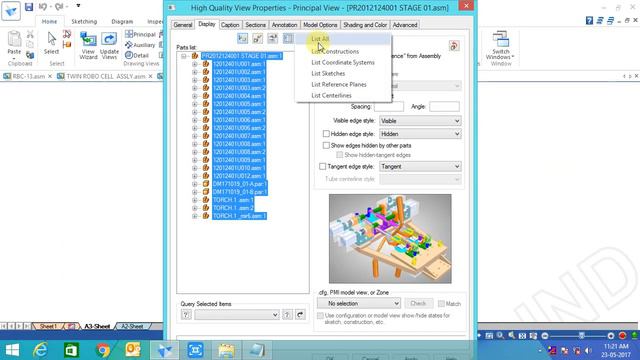Click the Save icon in quick access toolbar
The image size is (640, 360).
coord(29,7)
